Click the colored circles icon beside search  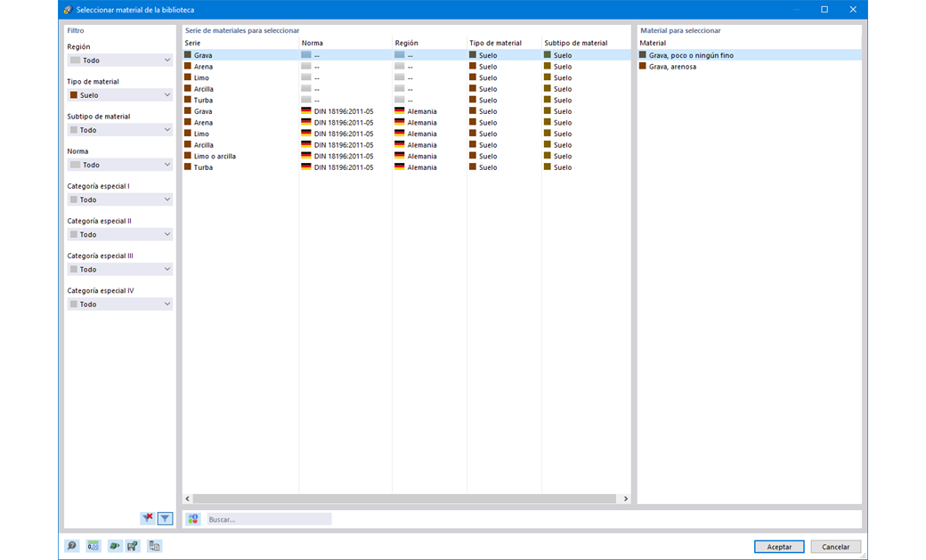click(x=193, y=519)
